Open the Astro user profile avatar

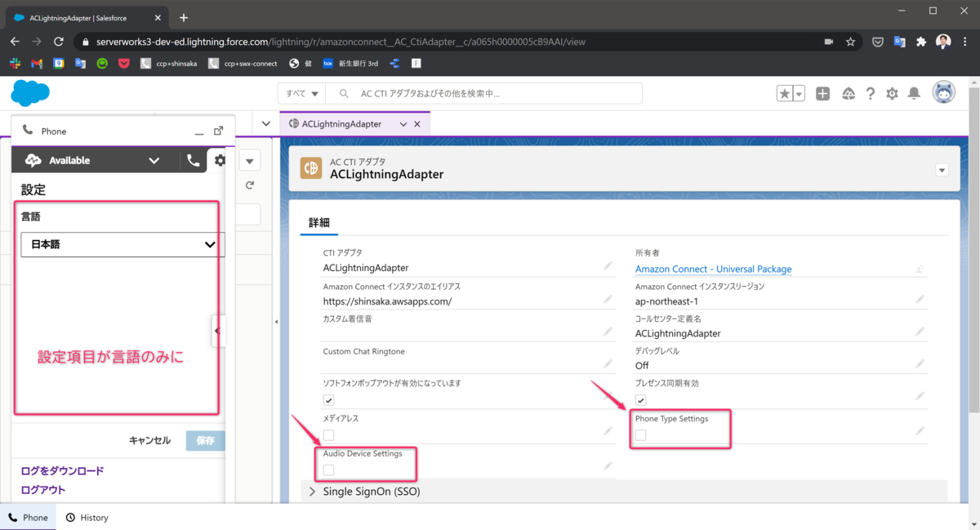pos(944,93)
